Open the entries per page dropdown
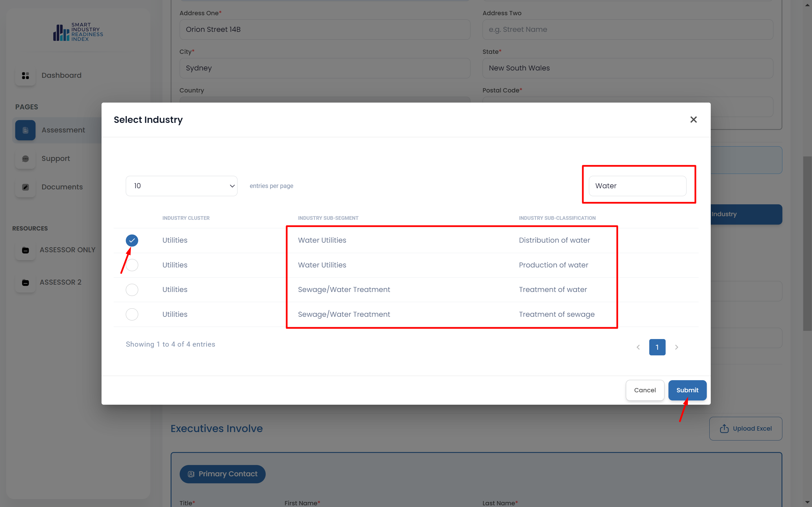Screen dimensions: 812x507 (x=182, y=186)
